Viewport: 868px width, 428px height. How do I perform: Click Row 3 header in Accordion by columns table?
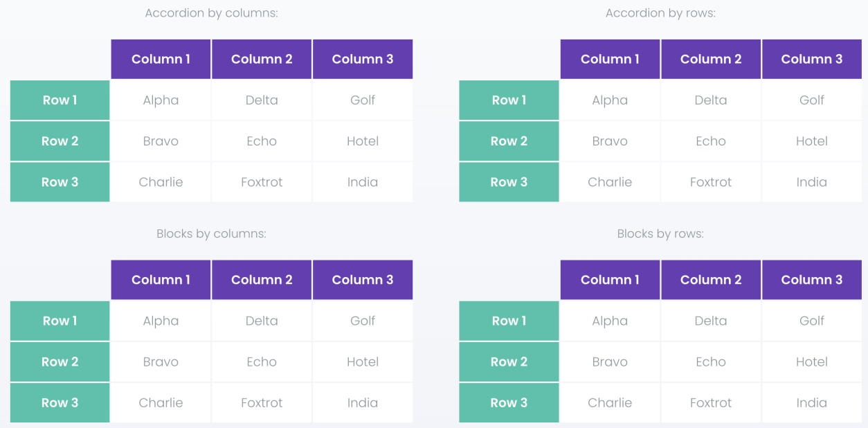pyautogui.click(x=60, y=182)
